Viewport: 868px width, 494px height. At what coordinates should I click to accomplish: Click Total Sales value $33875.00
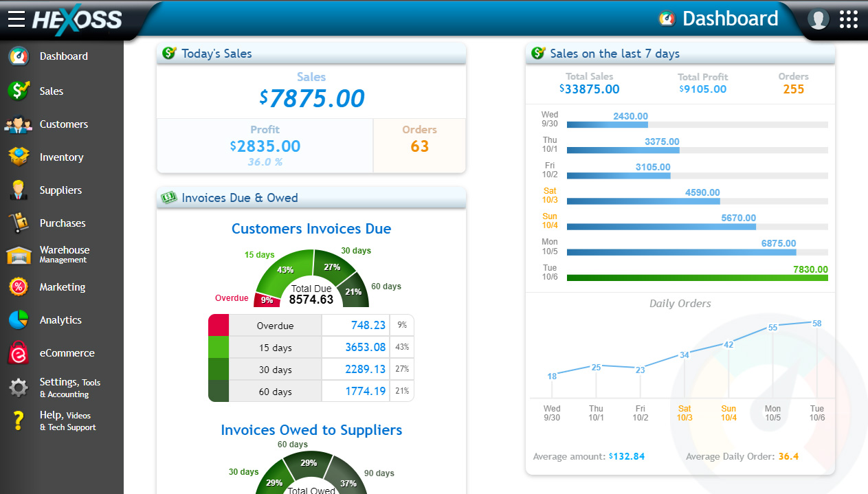click(x=589, y=89)
